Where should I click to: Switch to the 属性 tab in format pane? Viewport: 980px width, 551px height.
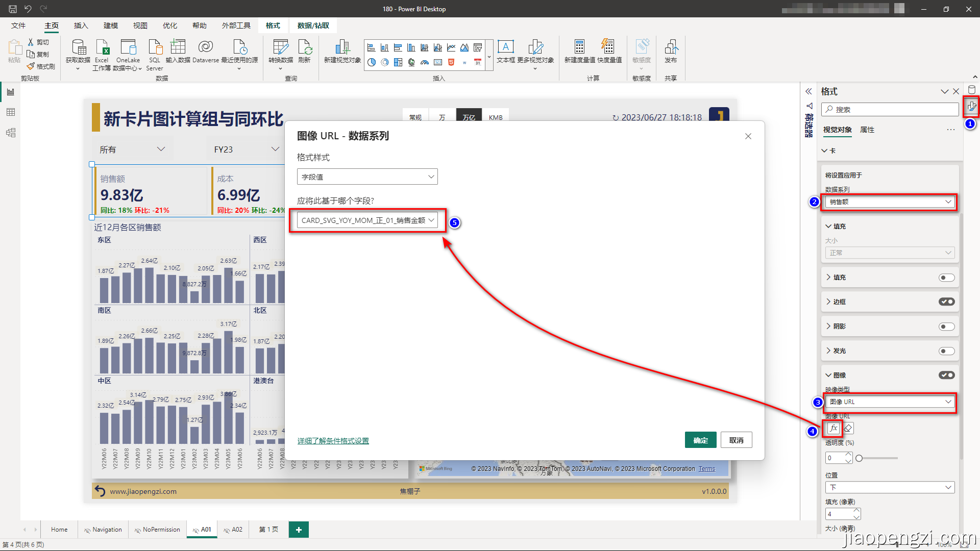(x=868, y=130)
